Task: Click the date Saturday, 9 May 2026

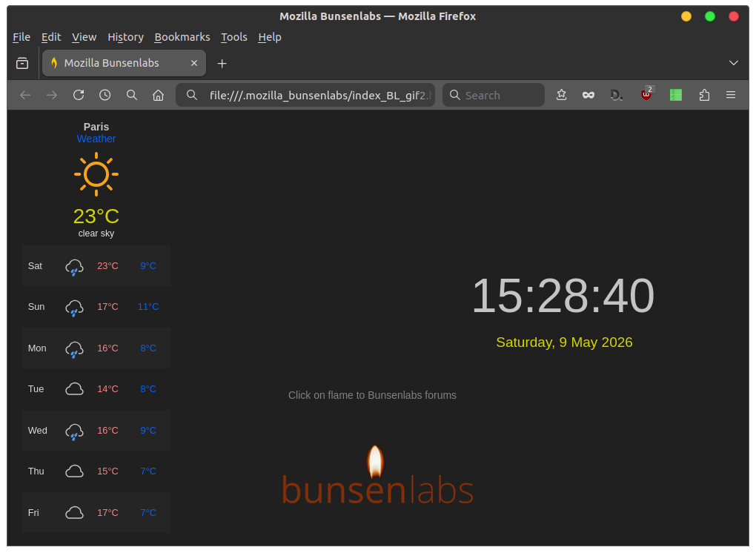Action: 564,342
